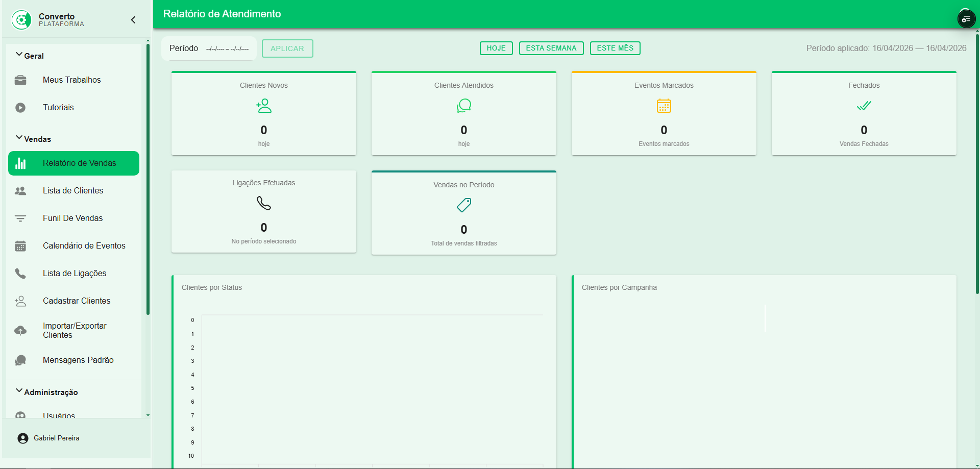Click the Calendário de Eventos calendar icon
Screen dimensions: 980x469
(20, 246)
